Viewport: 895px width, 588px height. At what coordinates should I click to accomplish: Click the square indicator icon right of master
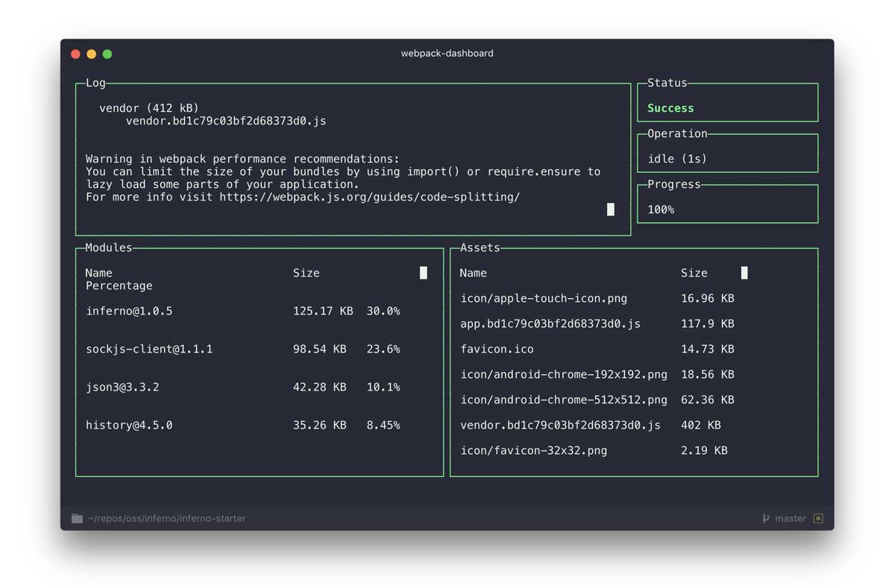tap(818, 519)
